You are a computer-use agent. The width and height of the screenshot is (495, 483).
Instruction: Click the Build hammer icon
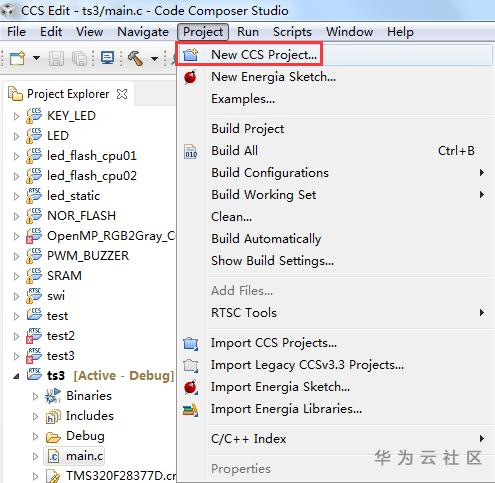[136, 58]
